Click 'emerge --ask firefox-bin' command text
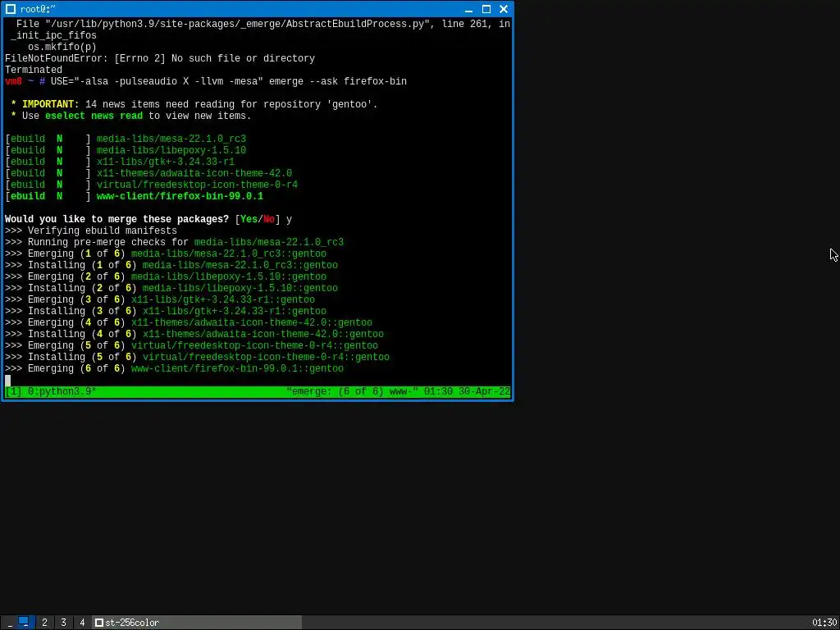Image resolution: width=840 pixels, height=630 pixels. tap(337, 81)
